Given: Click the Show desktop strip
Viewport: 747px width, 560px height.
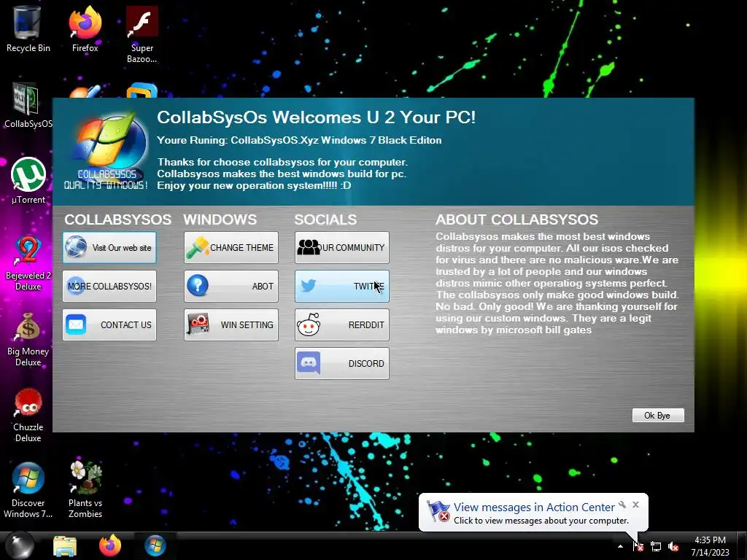Looking at the screenshot, I should [742, 545].
